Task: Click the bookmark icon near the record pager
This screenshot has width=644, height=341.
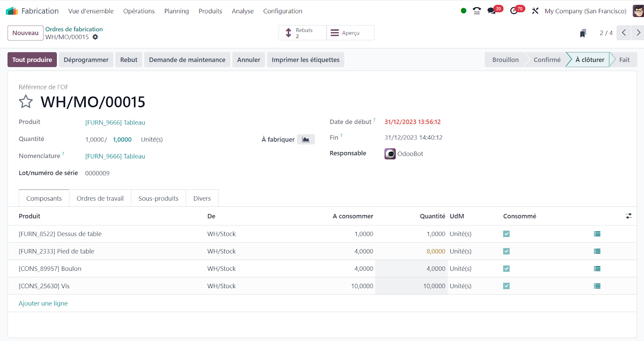Action: coord(583,33)
